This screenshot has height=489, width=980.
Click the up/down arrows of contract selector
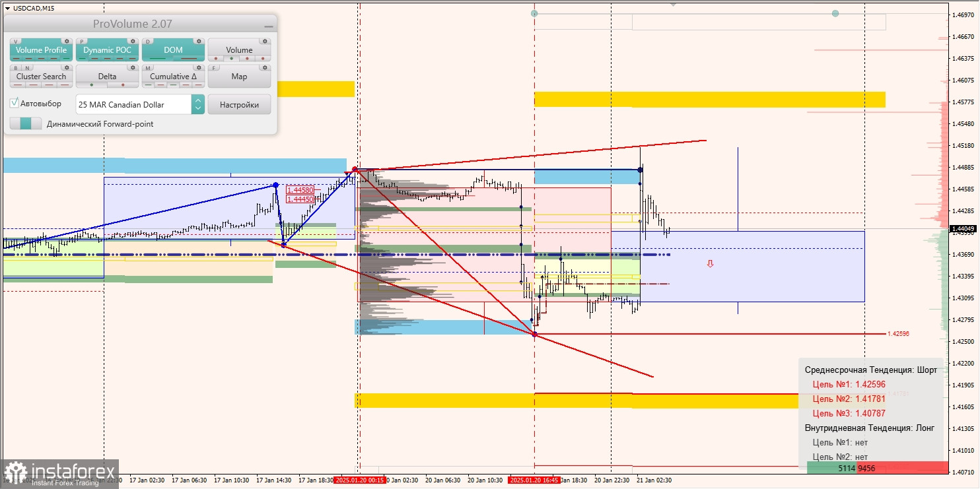[198, 104]
